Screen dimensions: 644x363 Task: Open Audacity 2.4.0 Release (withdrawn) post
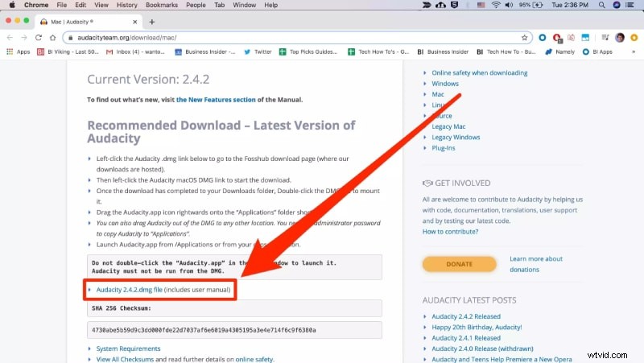coord(482,349)
